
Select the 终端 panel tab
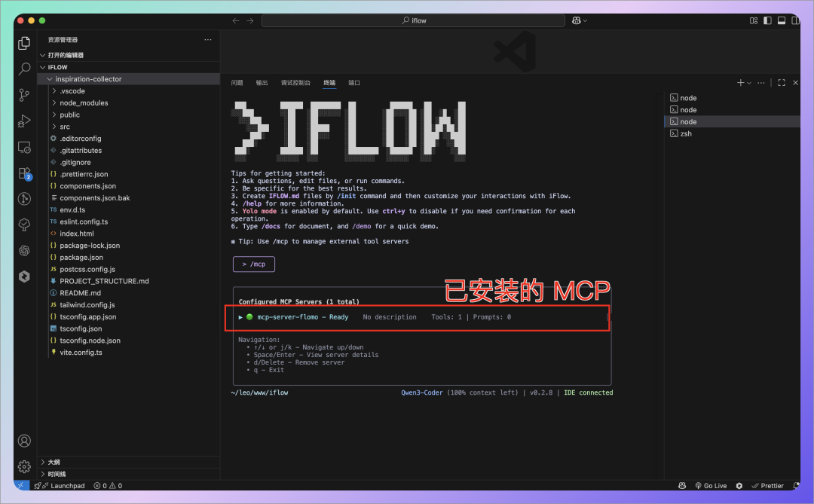[329, 83]
